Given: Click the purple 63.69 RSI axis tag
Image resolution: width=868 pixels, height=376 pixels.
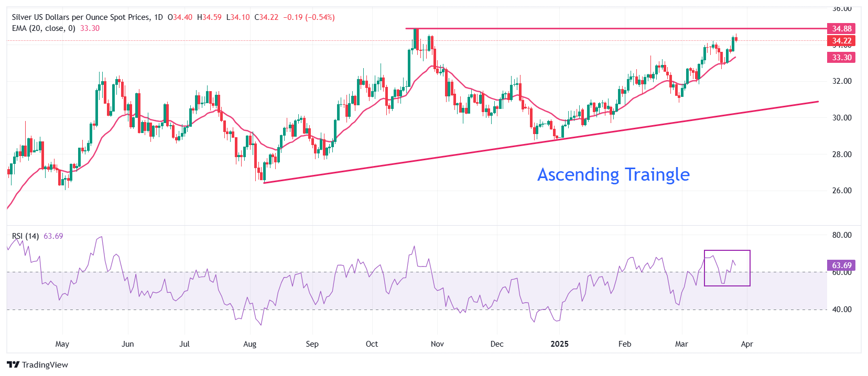Looking at the screenshot, I should (841, 266).
